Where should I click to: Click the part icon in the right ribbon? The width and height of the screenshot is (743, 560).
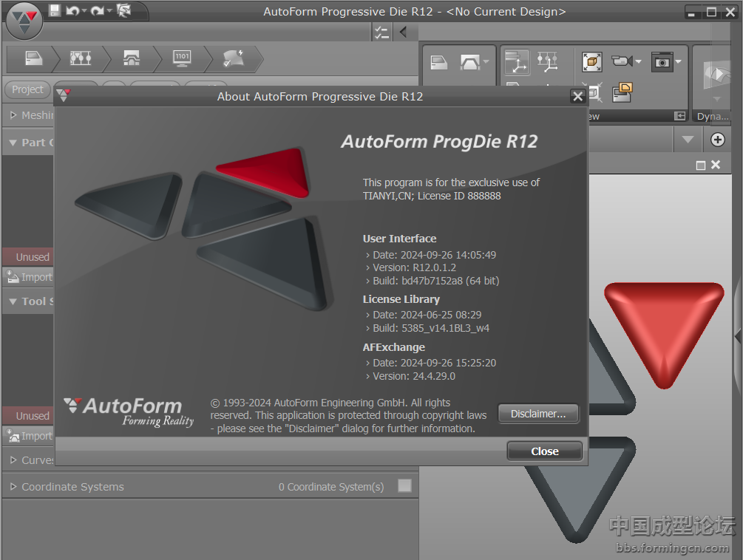click(439, 63)
